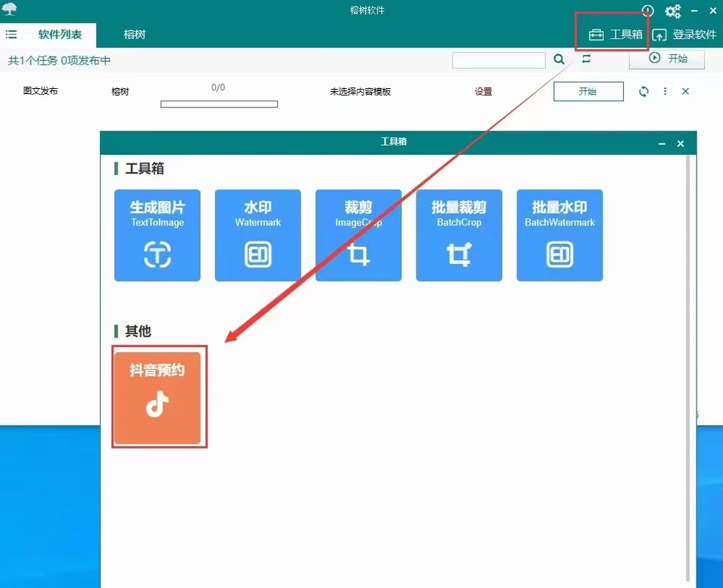
Task: Open the 批量裁剪 BatchCrop tool
Action: 459,235
